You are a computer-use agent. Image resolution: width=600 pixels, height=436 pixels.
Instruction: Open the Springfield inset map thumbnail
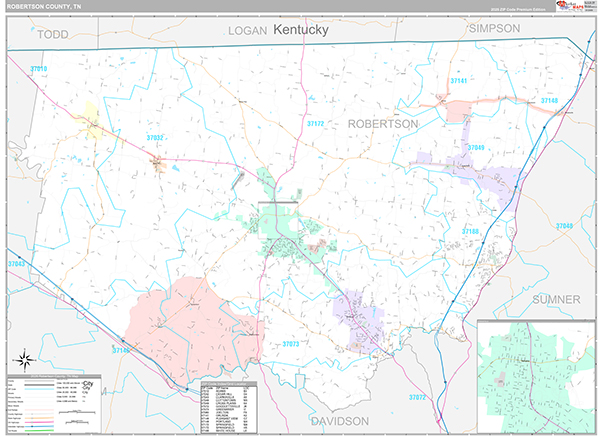click(536, 377)
